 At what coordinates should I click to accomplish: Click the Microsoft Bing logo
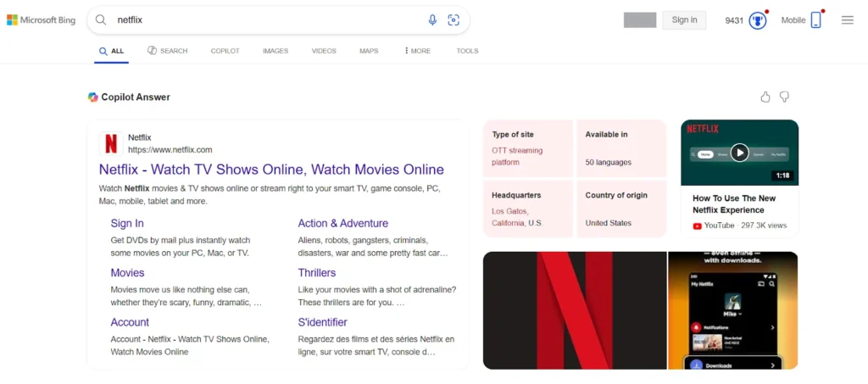coord(41,19)
